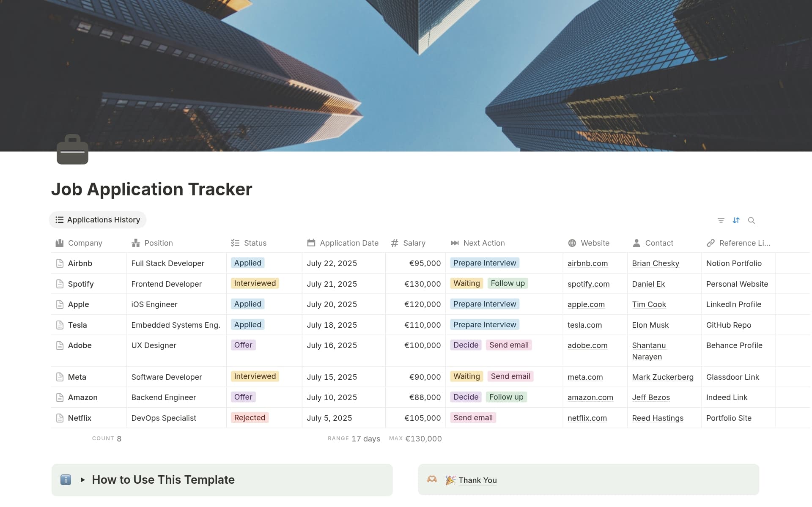Open the Contact column header menu
This screenshot has height=507, width=812.
tap(664, 243)
